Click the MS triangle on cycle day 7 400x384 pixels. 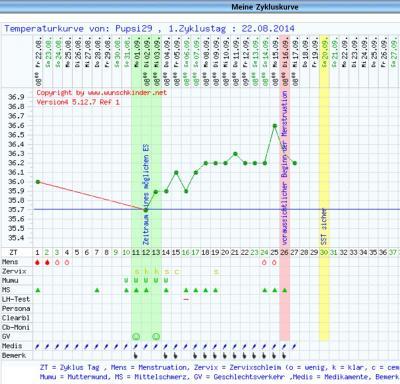(97, 290)
